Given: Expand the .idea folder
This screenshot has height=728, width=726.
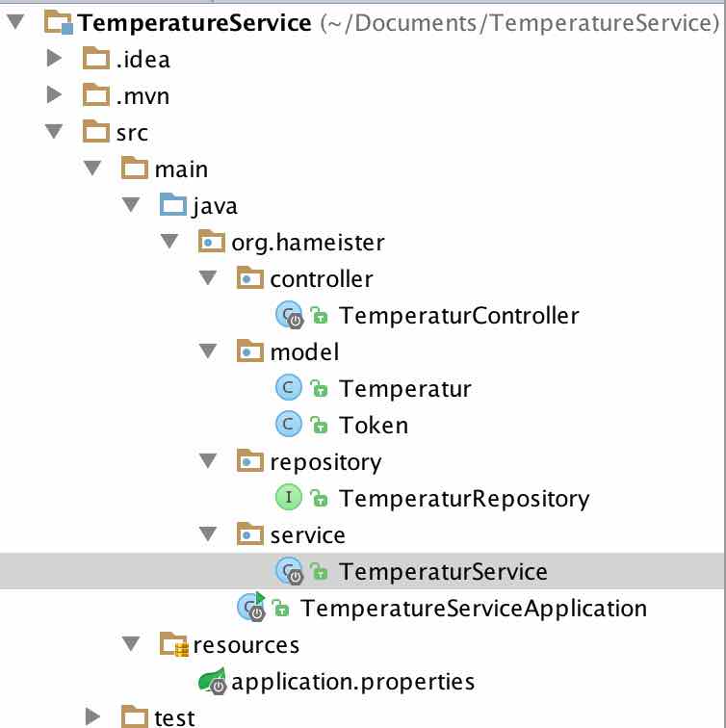Looking at the screenshot, I should click(x=55, y=60).
